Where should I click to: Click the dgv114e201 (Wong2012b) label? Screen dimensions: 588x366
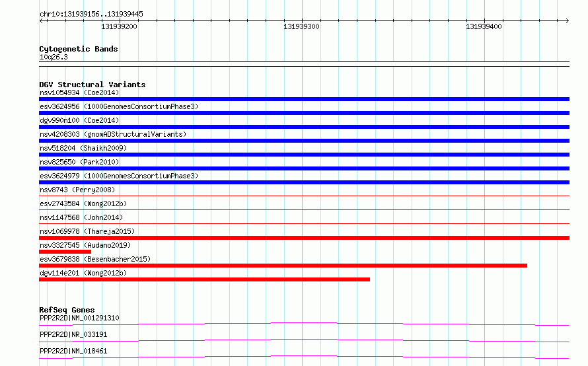(83, 273)
